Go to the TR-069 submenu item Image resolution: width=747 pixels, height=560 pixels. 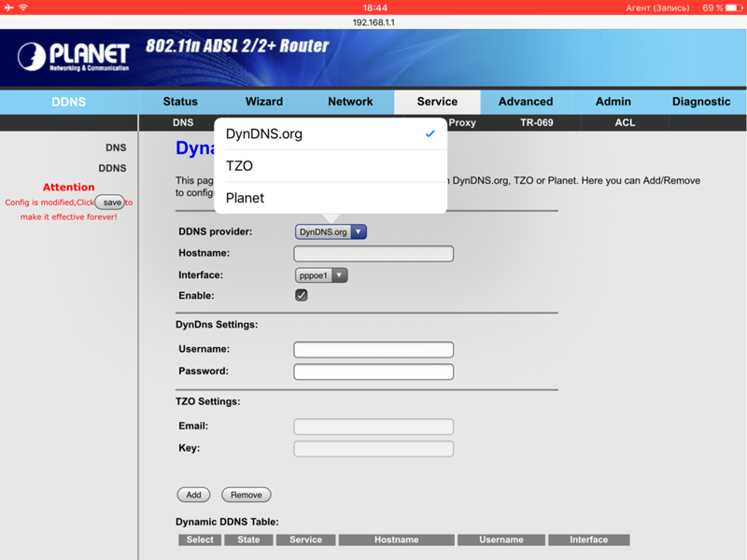click(536, 122)
